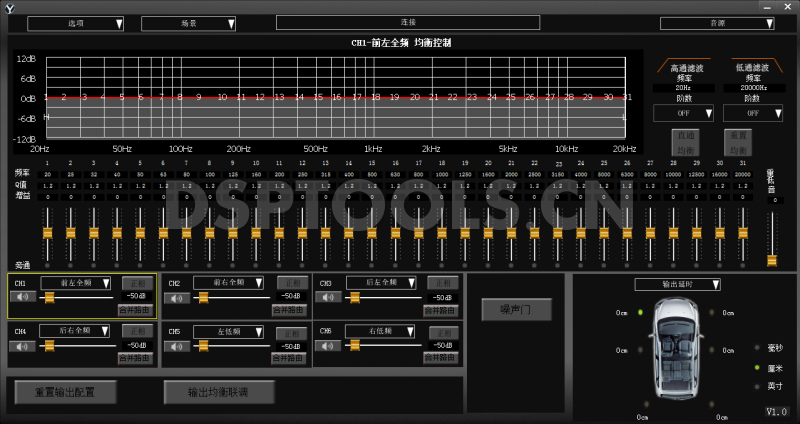Toggle the CH4 speaker mute icon
The width and height of the screenshot is (800, 424).
point(23,344)
